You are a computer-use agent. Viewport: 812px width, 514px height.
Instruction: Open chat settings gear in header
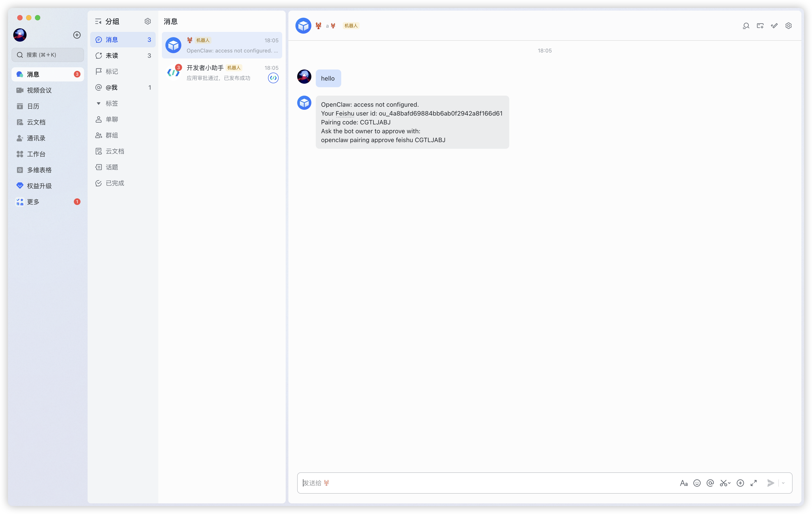tap(788, 26)
